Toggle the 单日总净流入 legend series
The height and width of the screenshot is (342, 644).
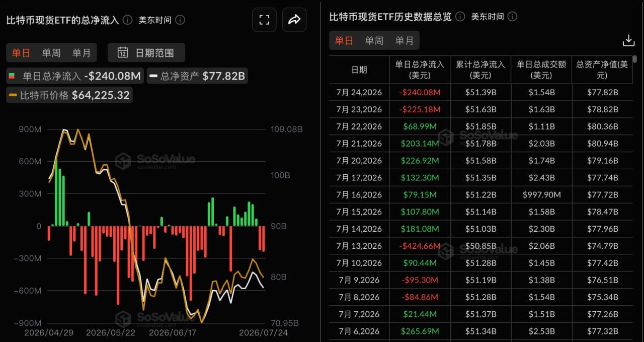74,76
